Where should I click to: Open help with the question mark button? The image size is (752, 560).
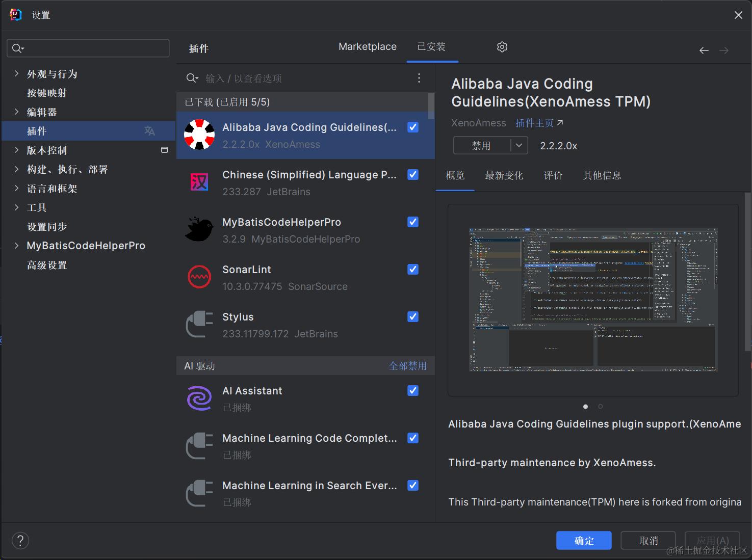coord(20,541)
